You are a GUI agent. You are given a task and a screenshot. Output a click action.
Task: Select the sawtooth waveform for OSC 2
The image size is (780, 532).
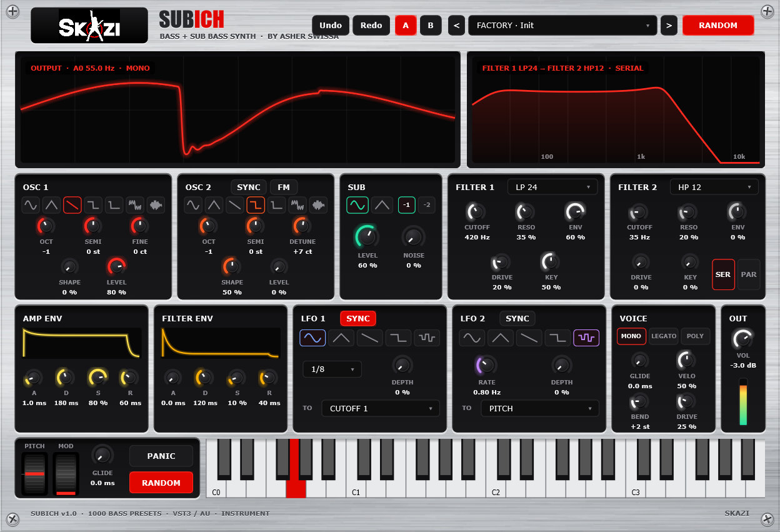click(235, 204)
